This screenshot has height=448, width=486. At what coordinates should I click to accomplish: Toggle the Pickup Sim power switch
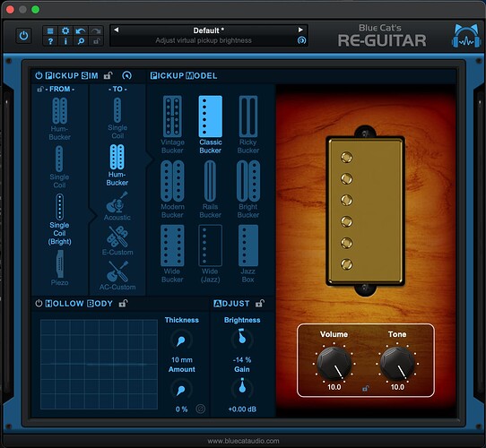[39, 75]
